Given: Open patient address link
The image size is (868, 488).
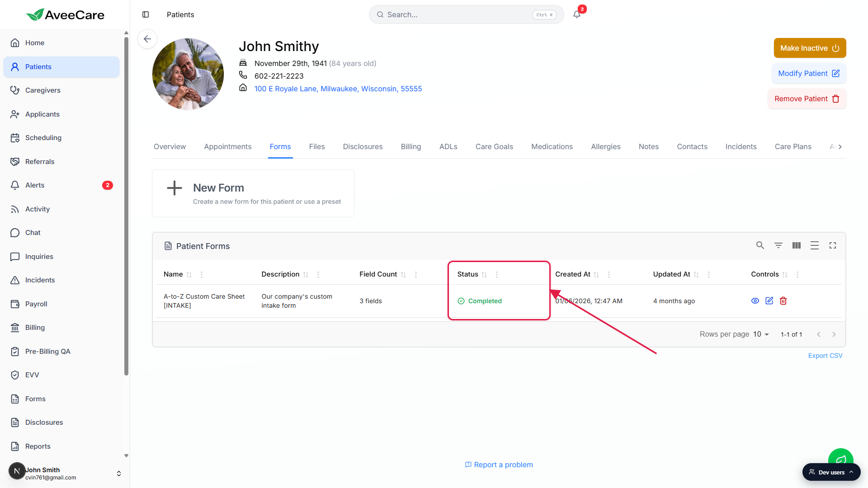Looking at the screenshot, I should (338, 89).
